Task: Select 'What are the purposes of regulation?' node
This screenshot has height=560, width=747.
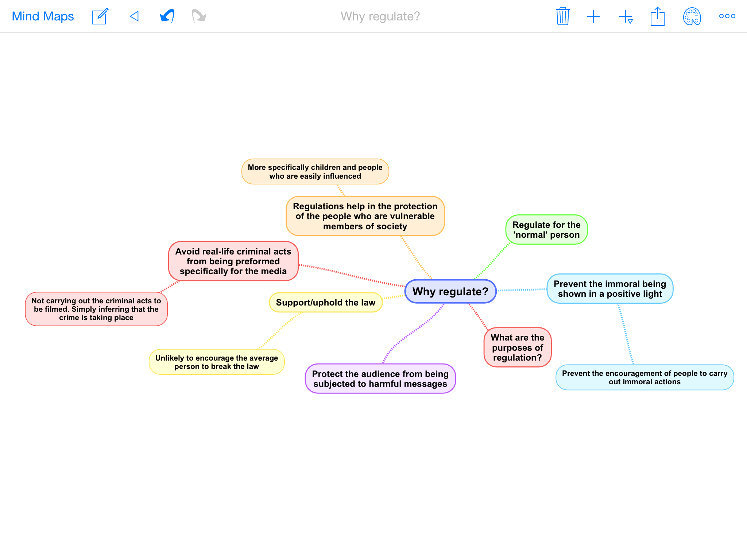Action: click(517, 347)
